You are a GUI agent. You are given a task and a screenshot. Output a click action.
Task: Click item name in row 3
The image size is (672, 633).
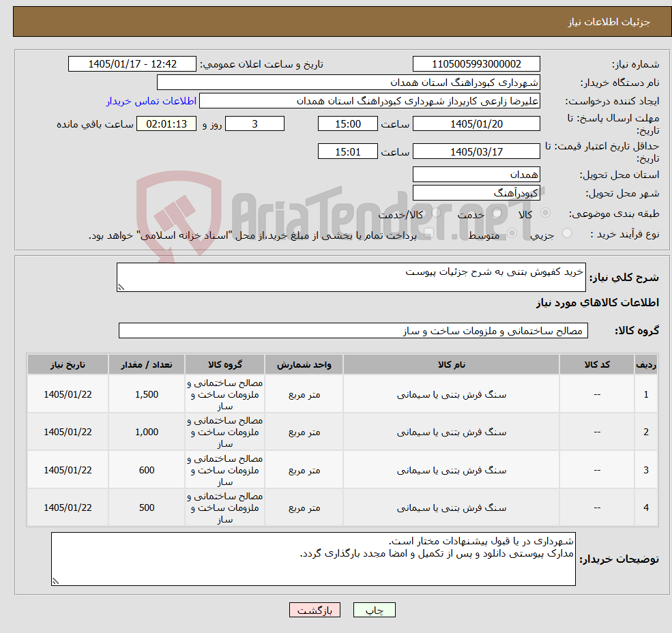451,470
